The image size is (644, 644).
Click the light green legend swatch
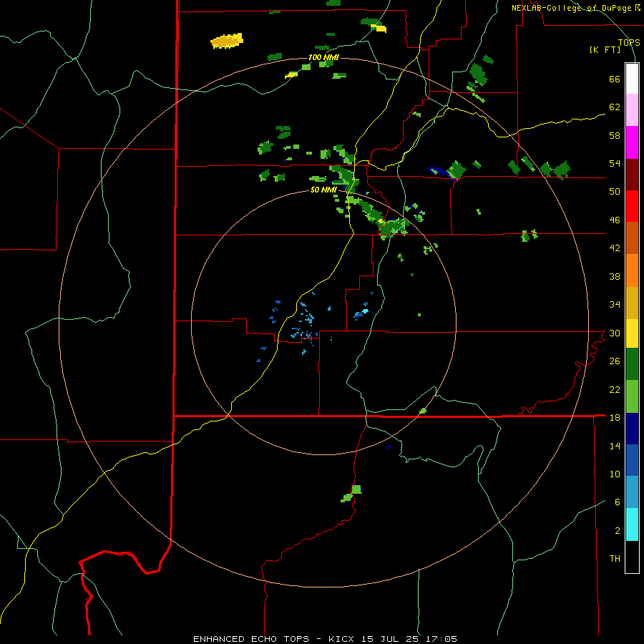[x=632, y=396]
